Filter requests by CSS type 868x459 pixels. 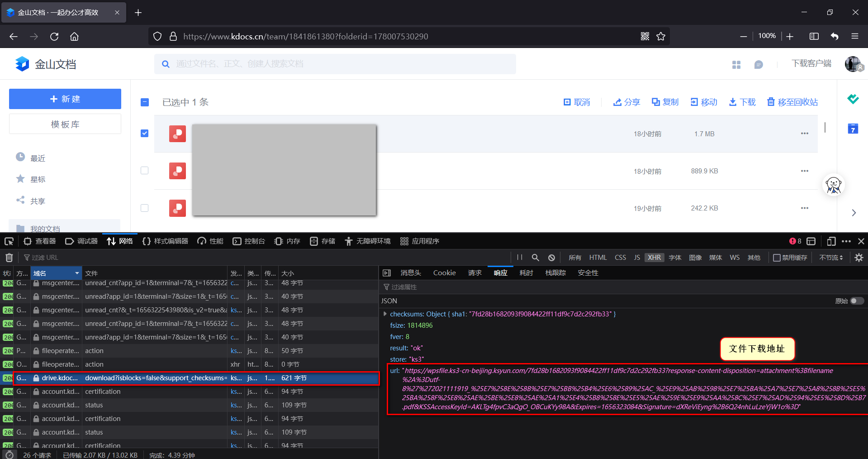pyautogui.click(x=620, y=258)
